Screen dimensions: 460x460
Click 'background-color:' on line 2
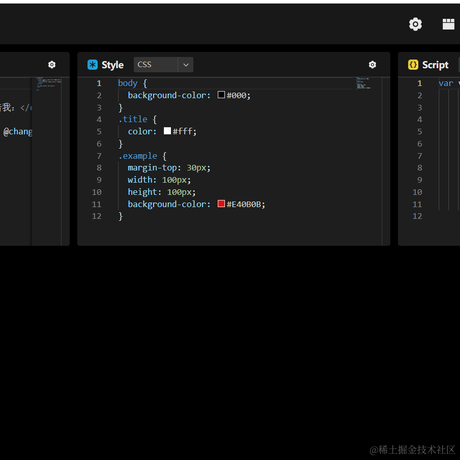coord(169,95)
